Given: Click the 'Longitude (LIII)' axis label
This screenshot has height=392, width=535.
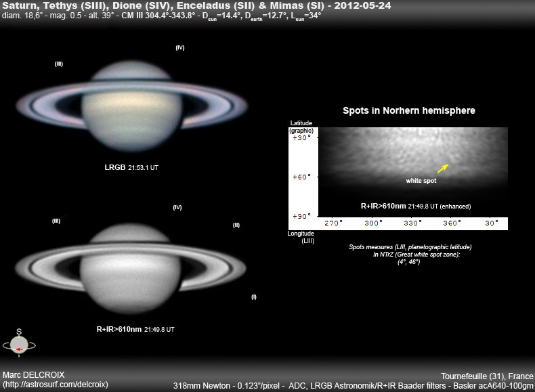Looking at the screenshot, I should [x=301, y=237].
